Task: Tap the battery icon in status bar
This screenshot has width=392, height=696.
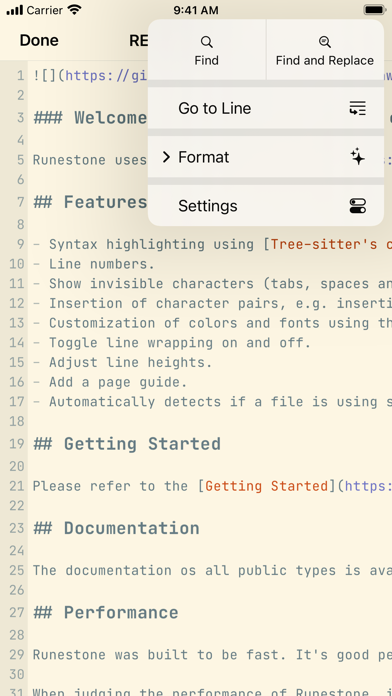Action: [374, 10]
